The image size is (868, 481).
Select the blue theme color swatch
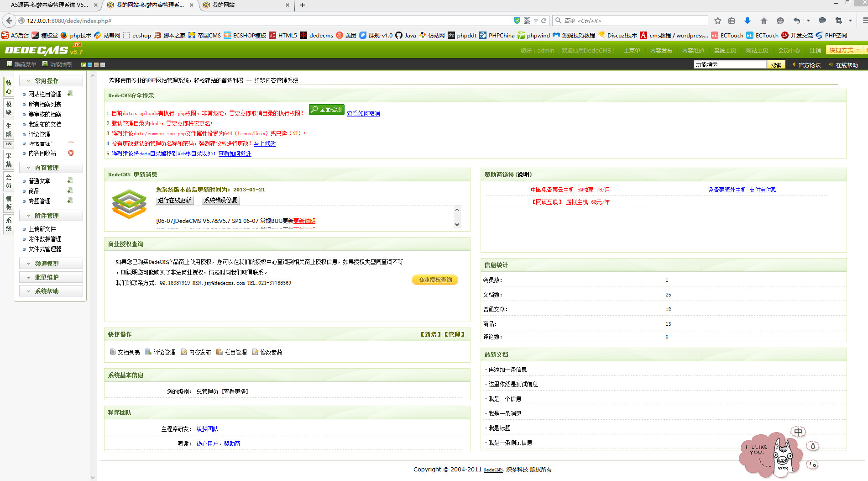click(90, 65)
